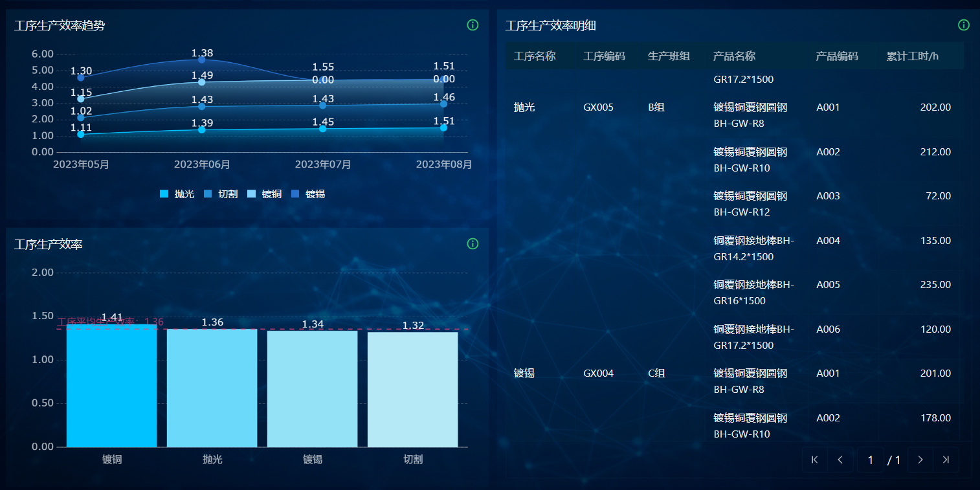Select the 镀铜 bar in efficiency chart
Image resolution: width=980 pixels, height=490 pixels.
[x=112, y=385]
